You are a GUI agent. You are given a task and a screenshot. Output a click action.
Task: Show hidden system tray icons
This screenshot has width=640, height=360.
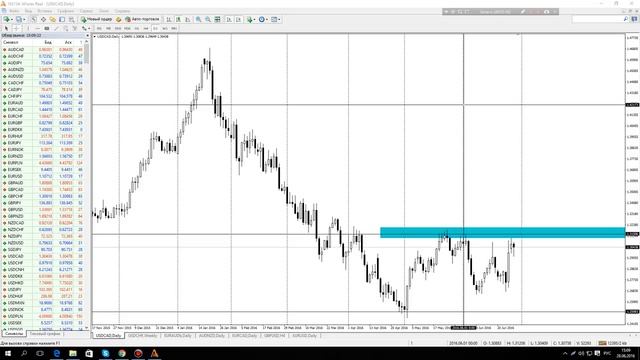click(x=565, y=353)
